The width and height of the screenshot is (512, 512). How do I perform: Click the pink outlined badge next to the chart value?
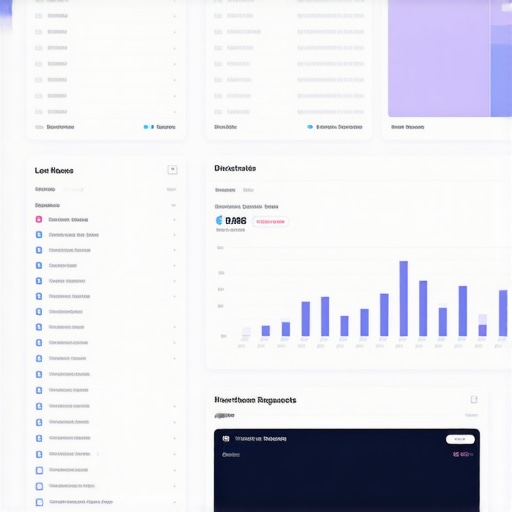(x=270, y=222)
